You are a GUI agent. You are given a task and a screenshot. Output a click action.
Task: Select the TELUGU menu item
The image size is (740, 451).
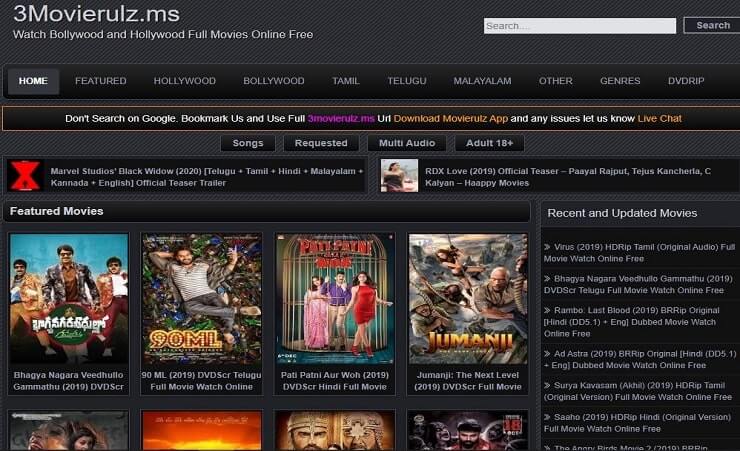pyautogui.click(x=407, y=81)
